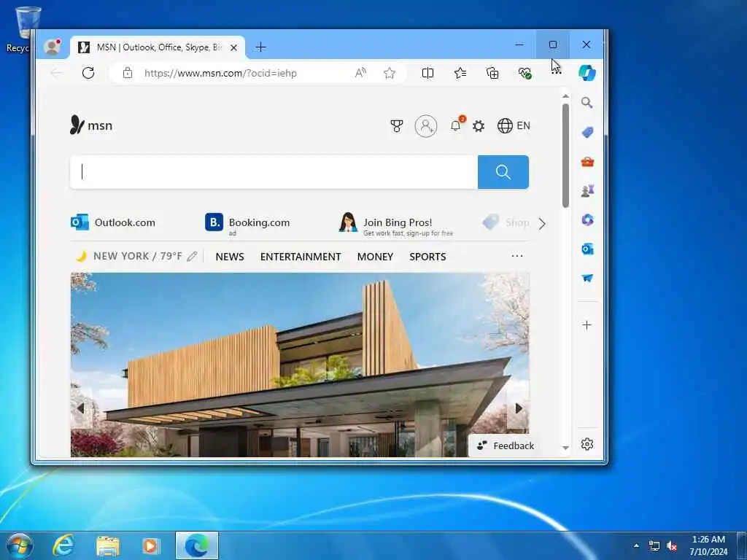
Task: Change language with EN globe
Action: pyautogui.click(x=514, y=125)
